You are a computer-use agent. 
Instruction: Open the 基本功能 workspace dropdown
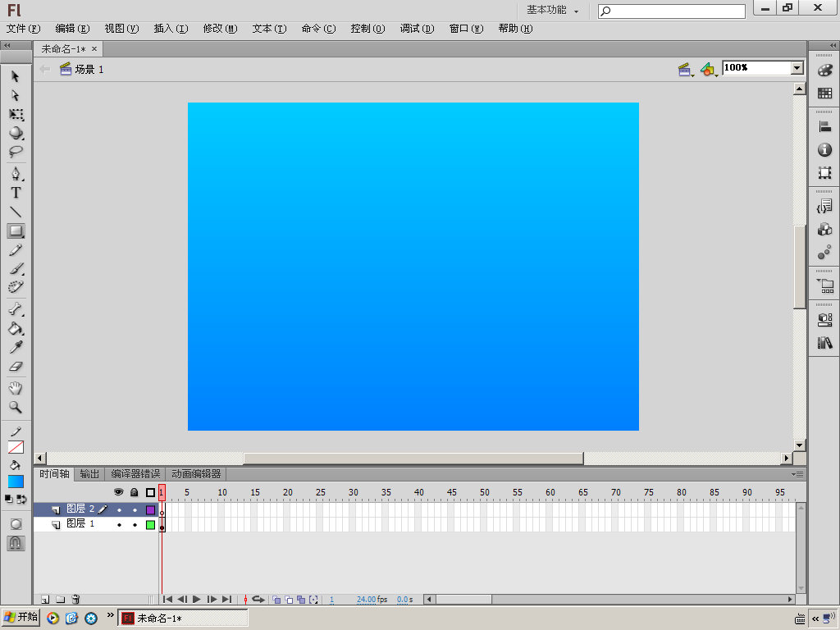(552, 10)
